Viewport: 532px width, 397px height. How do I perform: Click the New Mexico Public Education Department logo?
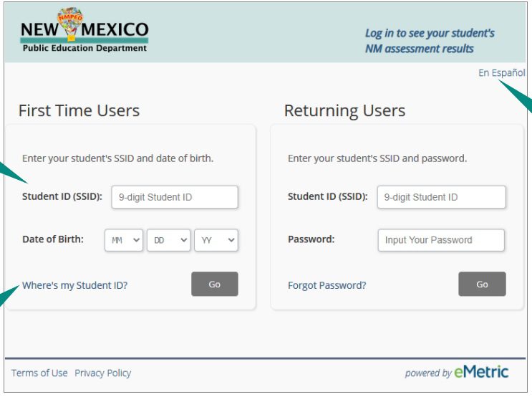(84, 32)
